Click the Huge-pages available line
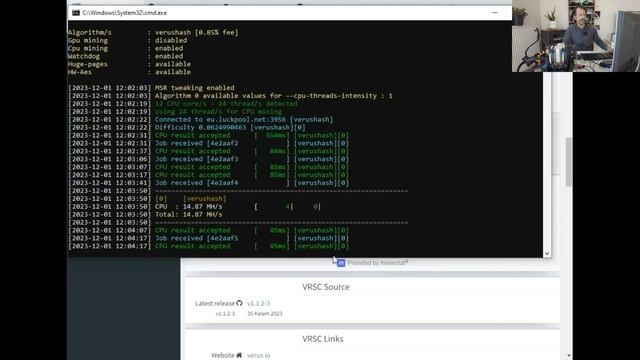Viewport: 640px width, 360px height. tap(129, 64)
